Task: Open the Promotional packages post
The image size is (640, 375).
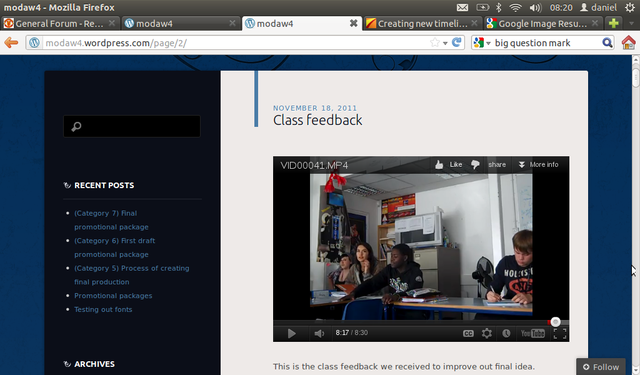Action: point(113,295)
